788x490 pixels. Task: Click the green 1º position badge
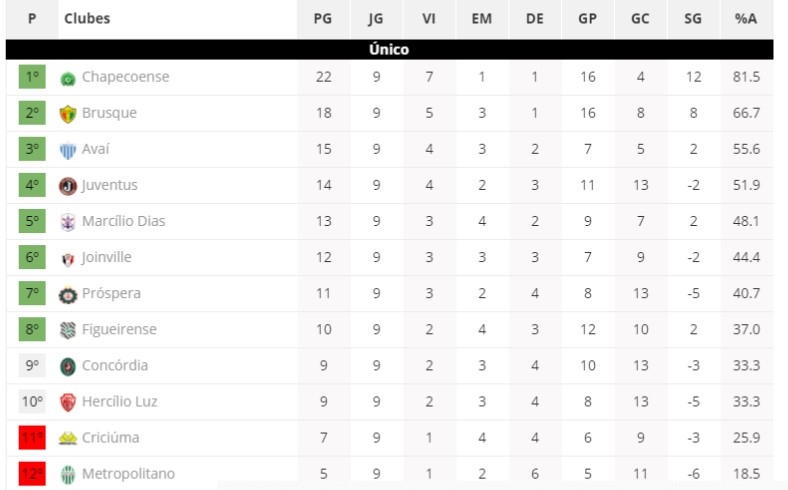tap(32, 77)
